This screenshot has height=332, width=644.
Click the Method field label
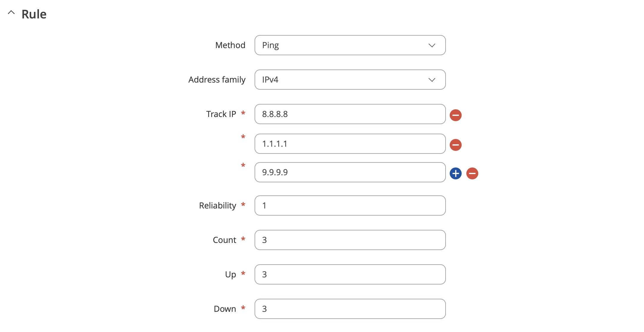click(x=230, y=45)
